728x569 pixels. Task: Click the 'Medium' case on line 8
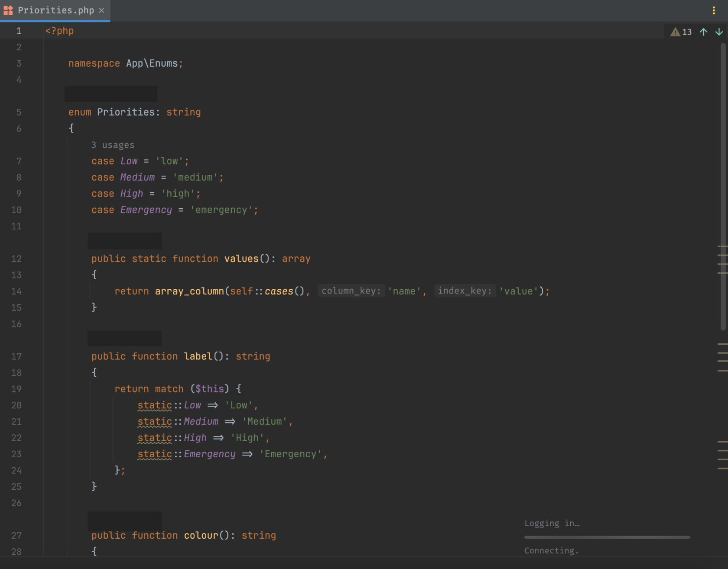[137, 178]
